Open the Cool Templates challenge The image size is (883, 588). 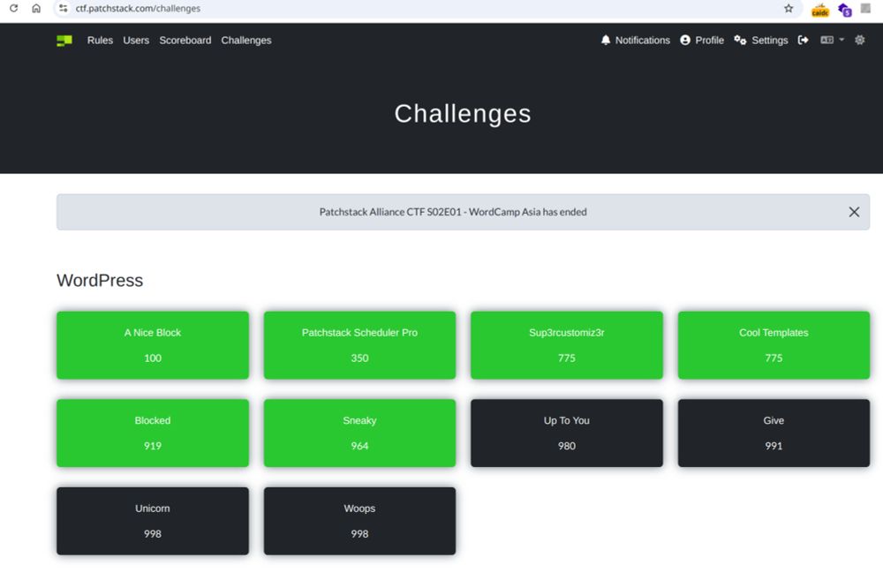click(774, 345)
